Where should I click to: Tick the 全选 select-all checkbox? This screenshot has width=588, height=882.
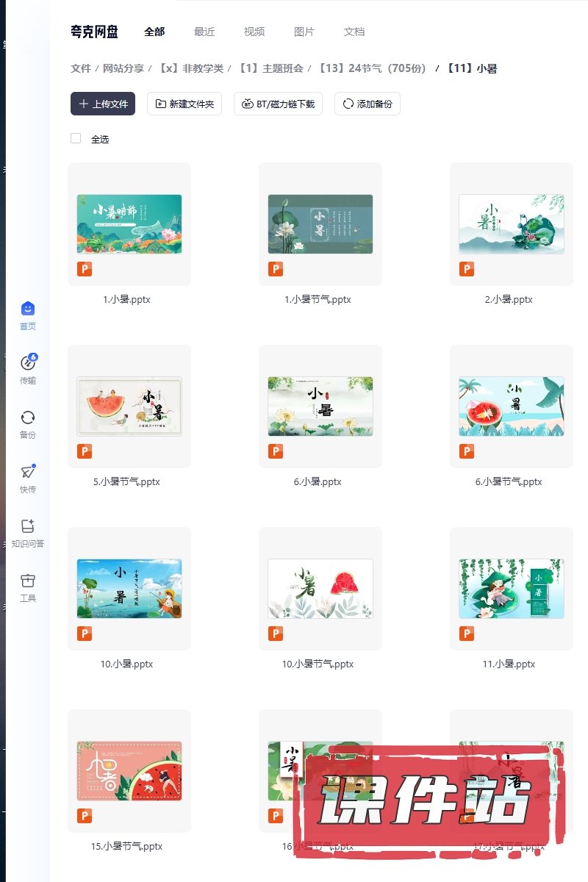pyautogui.click(x=76, y=138)
